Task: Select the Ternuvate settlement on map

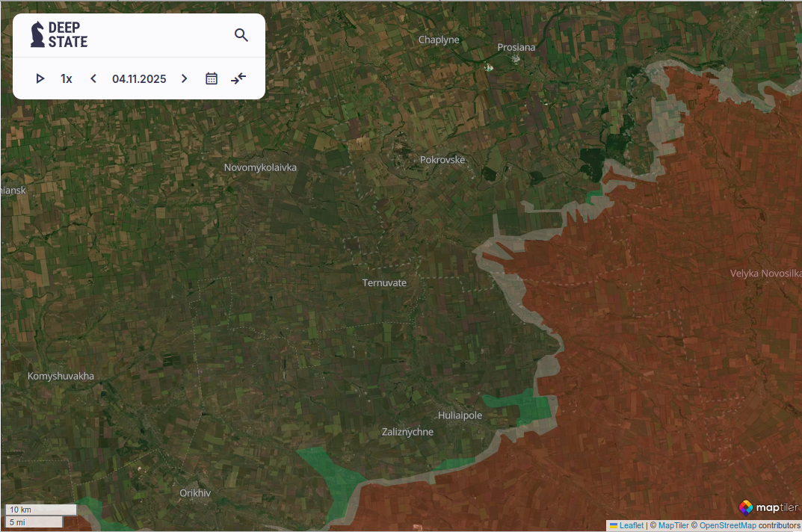Action: click(384, 282)
